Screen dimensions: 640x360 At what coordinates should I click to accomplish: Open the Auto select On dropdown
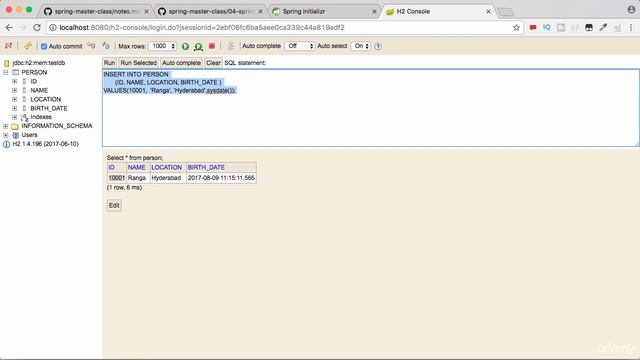point(361,46)
